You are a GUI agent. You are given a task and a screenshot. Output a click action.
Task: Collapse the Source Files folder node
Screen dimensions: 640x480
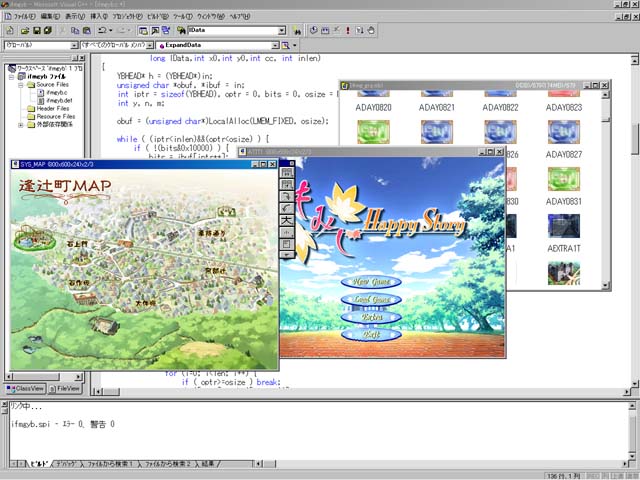coord(21,85)
